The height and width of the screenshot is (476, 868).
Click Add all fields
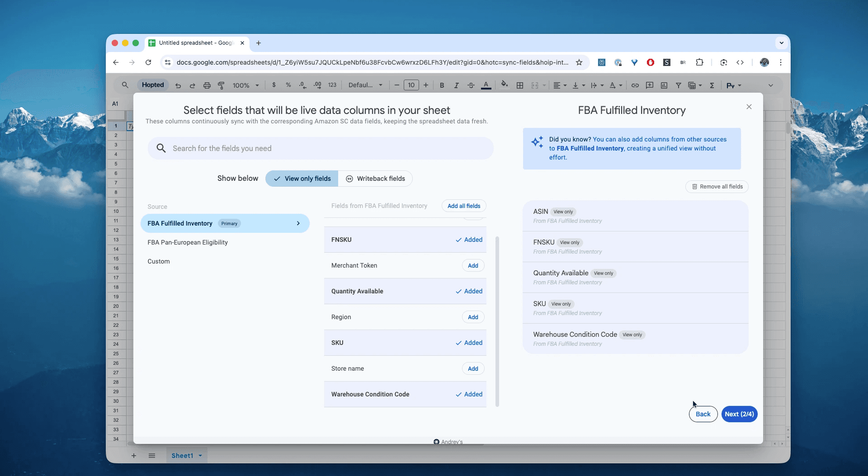coord(464,206)
